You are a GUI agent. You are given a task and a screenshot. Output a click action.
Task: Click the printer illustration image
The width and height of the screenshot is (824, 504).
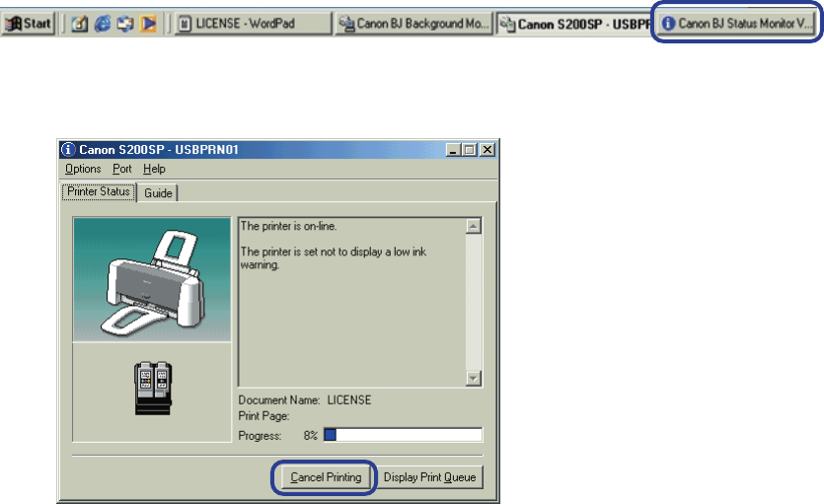(152, 279)
